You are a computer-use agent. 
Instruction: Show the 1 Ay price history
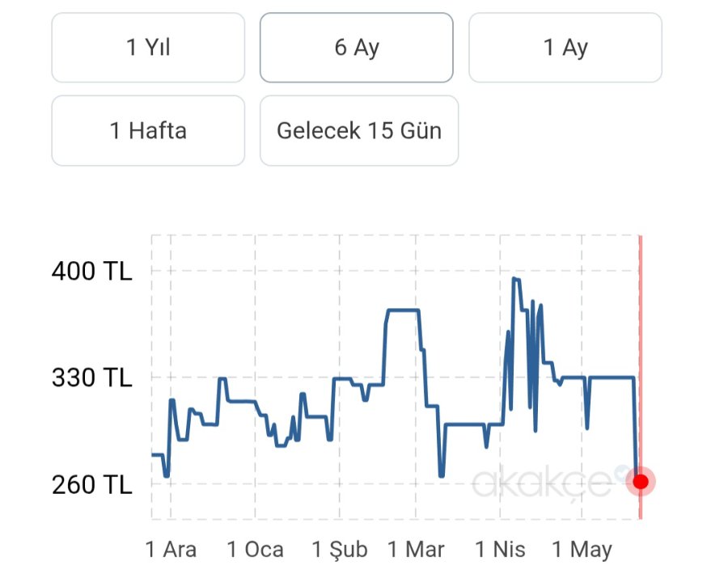click(x=565, y=48)
